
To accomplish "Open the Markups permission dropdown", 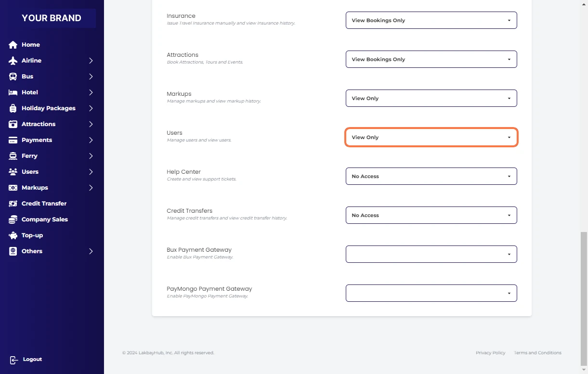I will coord(431,98).
